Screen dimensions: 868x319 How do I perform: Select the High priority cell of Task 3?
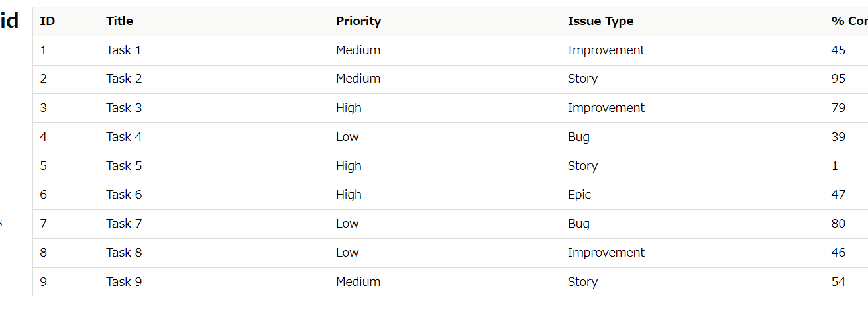point(349,108)
